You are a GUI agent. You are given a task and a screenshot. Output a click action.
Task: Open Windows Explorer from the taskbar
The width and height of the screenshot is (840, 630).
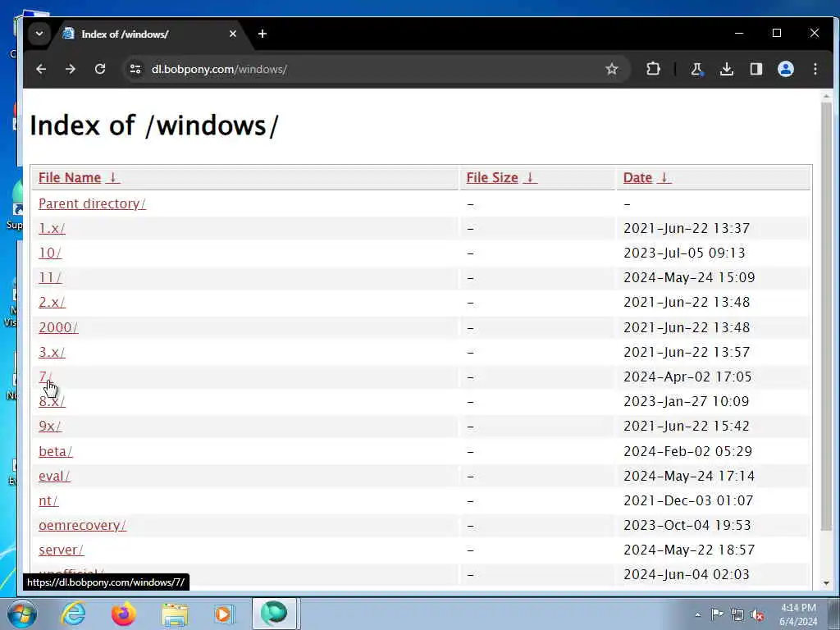pyautogui.click(x=175, y=614)
